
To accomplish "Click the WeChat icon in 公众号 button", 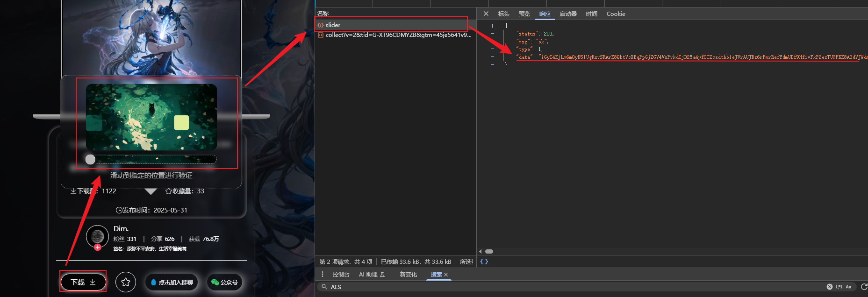I will [x=215, y=282].
